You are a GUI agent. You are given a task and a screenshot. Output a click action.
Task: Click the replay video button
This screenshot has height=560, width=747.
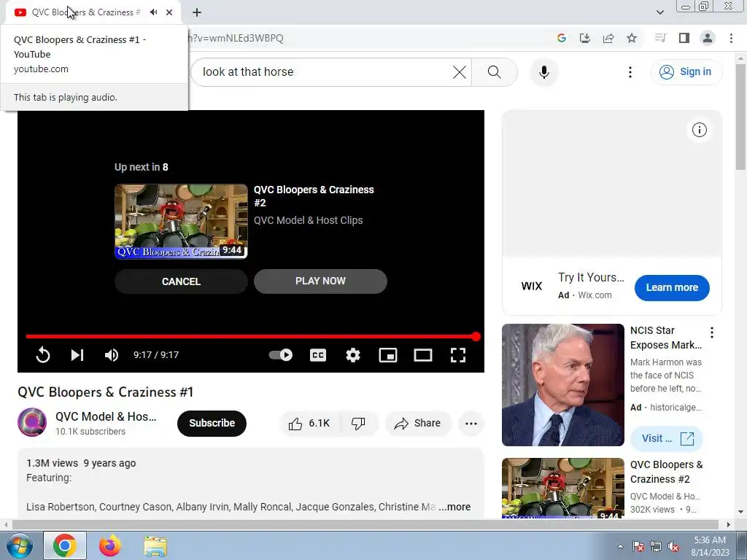pyautogui.click(x=43, y=355)
